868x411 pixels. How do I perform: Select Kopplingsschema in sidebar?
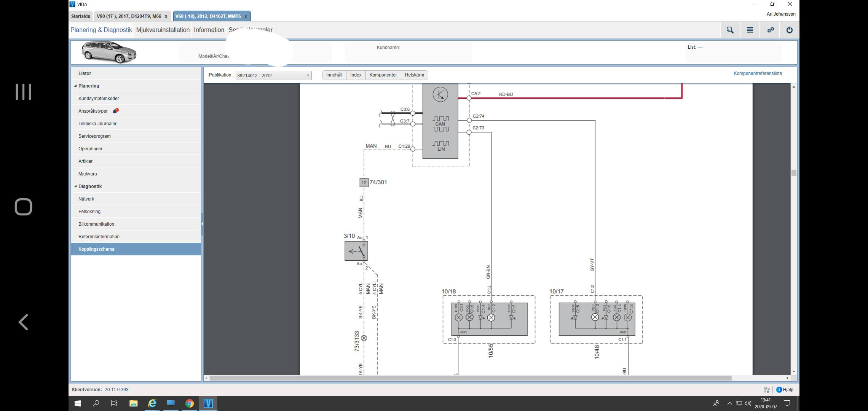(136, 249)
